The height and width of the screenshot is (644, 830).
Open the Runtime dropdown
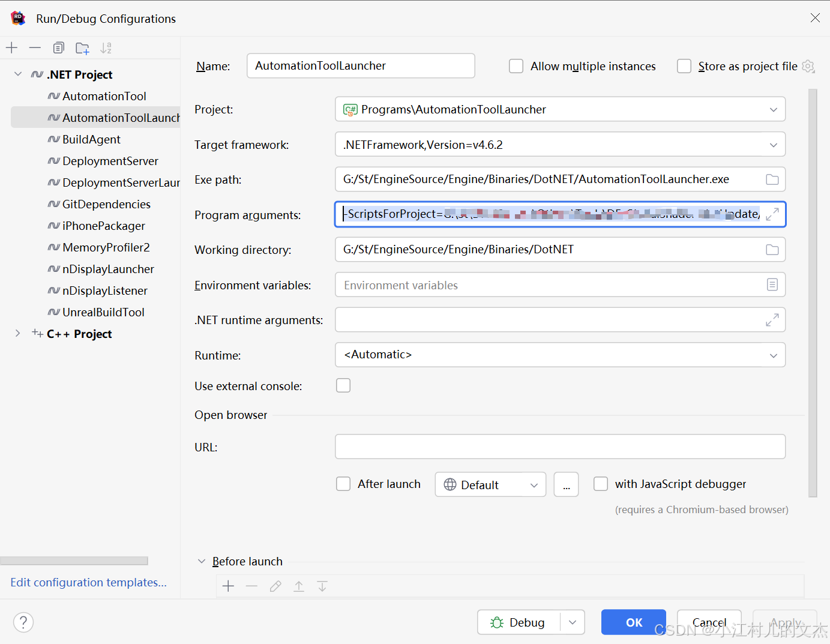(x=560, y=355)
